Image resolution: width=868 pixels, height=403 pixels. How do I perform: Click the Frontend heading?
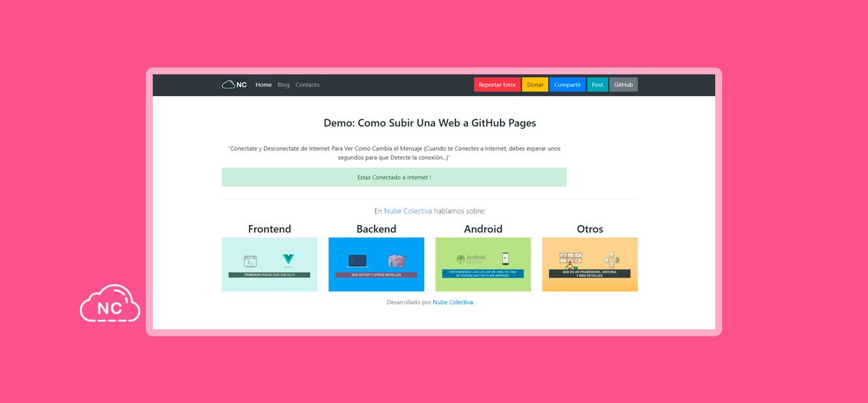click(x=269, y=229)
